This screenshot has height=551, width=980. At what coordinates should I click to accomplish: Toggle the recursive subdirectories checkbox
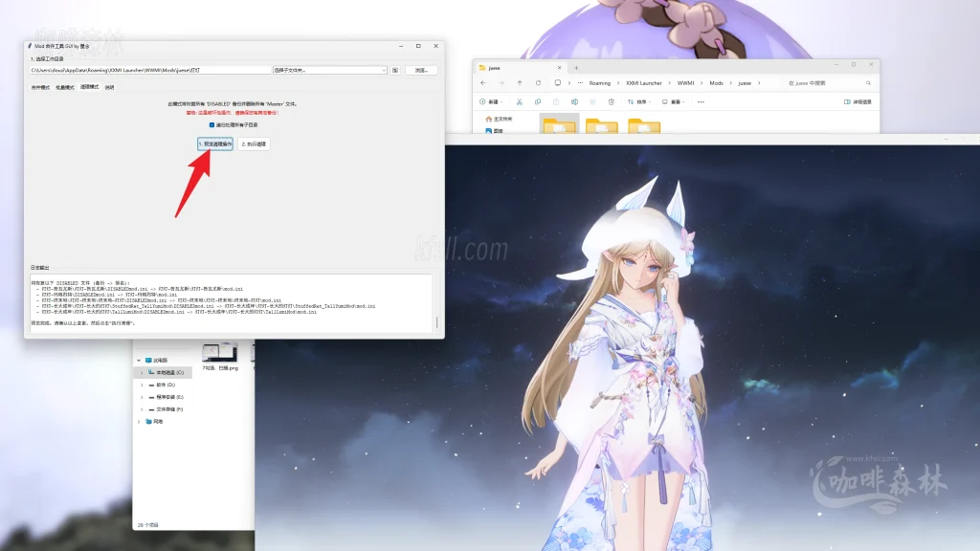coord(212,124)
